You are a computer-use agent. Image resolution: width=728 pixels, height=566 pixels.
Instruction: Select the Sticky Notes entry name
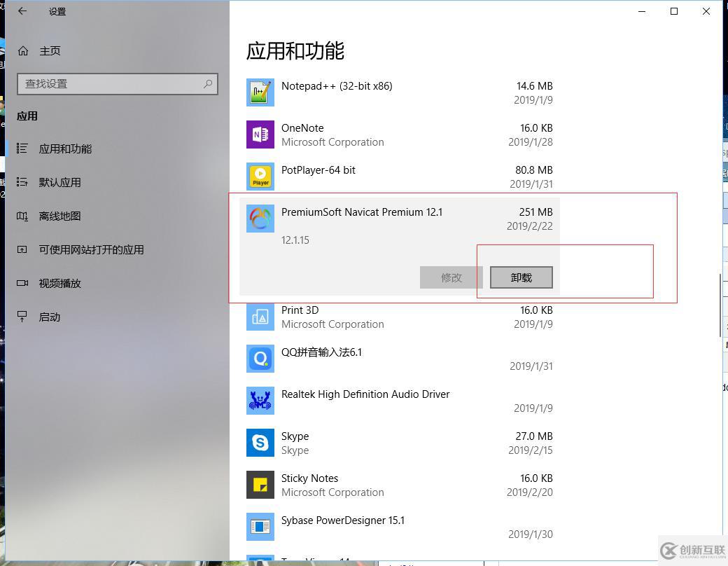309,478
